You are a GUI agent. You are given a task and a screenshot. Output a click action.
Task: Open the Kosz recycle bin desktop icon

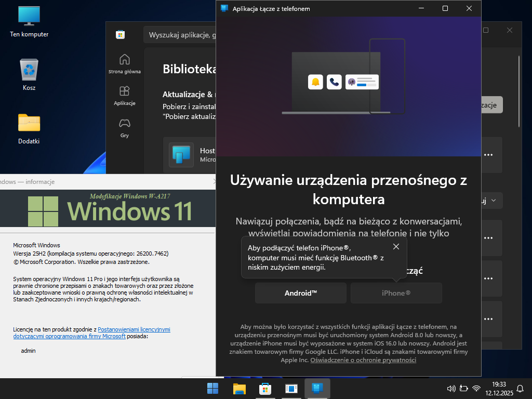point(29,74)
